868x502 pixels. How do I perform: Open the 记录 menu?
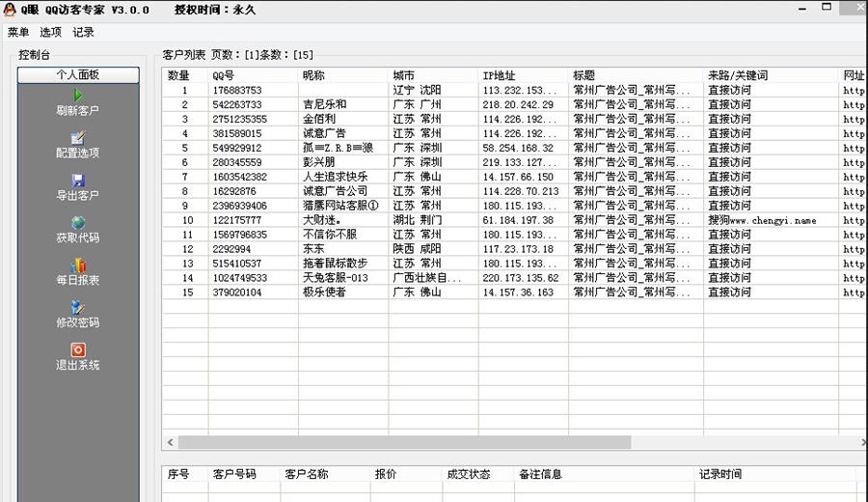83,32
